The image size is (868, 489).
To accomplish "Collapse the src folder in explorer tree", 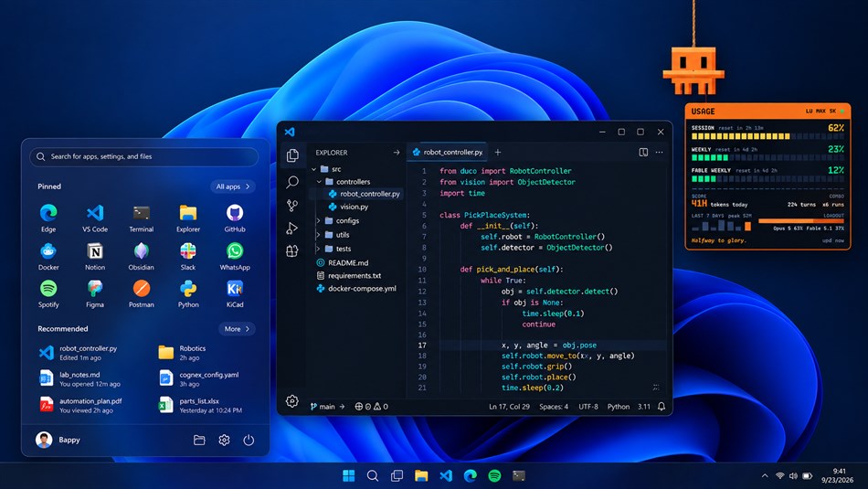I will 314,169.
